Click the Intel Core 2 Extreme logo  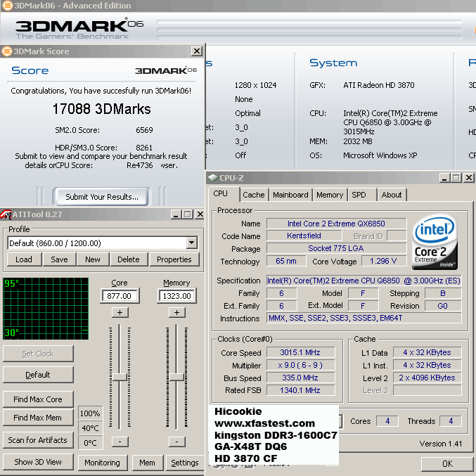tap(435, 242)
